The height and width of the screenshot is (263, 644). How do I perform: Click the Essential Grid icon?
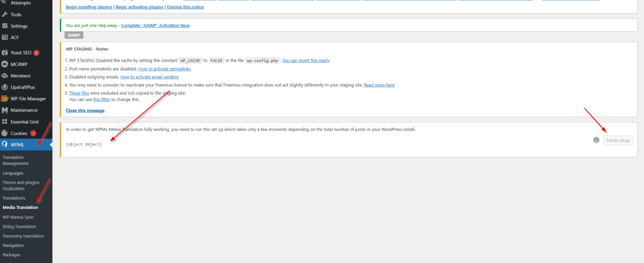point(5,122)
